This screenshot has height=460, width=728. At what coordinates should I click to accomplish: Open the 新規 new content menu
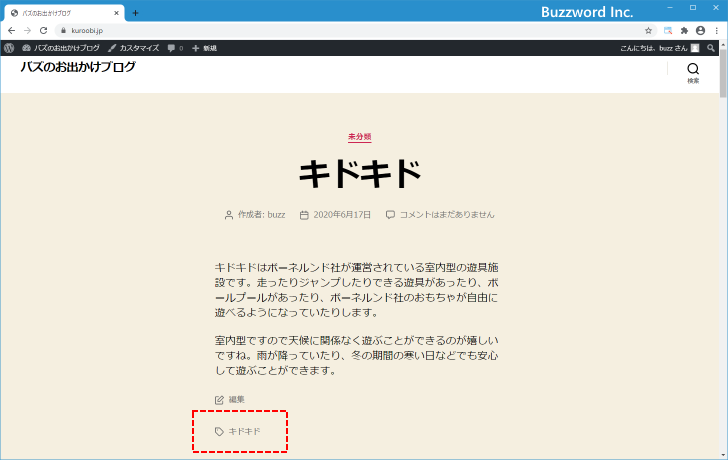pos(204,48)
